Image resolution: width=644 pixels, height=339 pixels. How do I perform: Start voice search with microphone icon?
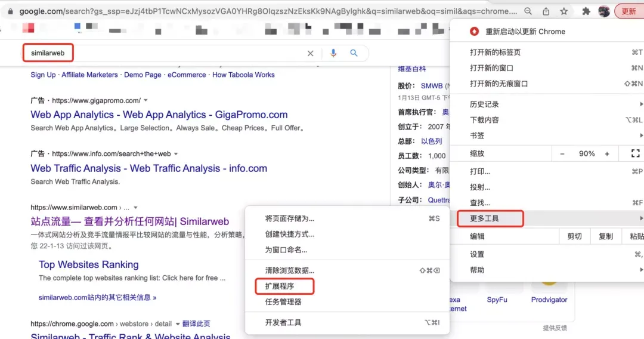point(333,53)
